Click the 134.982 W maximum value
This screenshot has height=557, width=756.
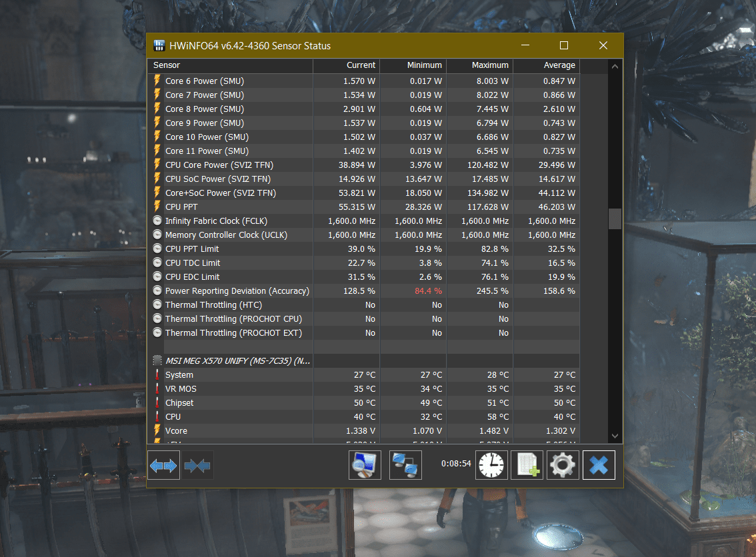[488, 193]
